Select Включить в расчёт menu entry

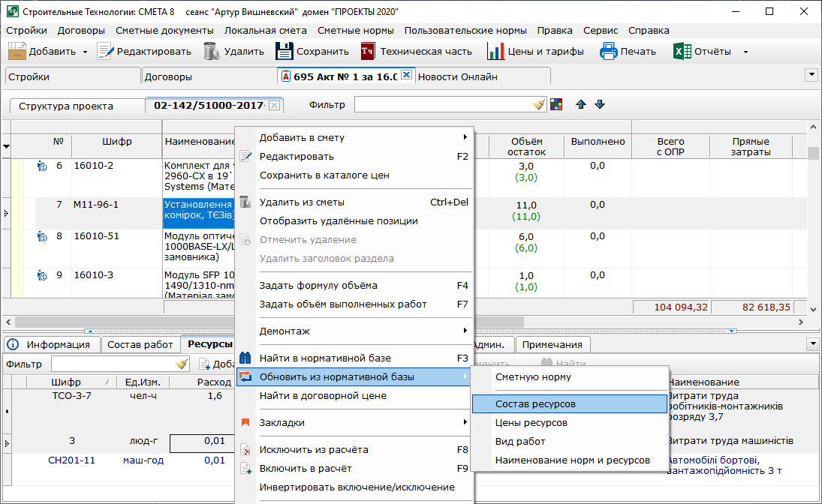[305, 468]
